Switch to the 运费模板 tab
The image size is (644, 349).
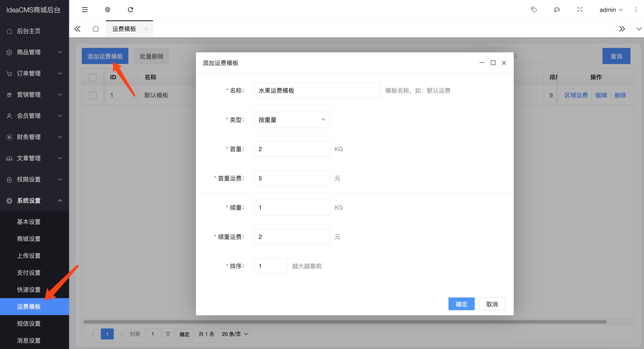(x=124, y=29)
